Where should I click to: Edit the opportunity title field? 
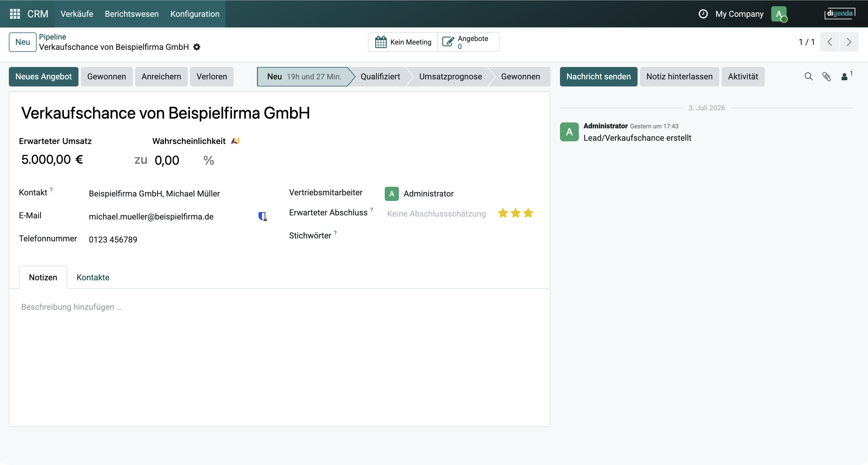pyautogui.click(x=280, y=113)
